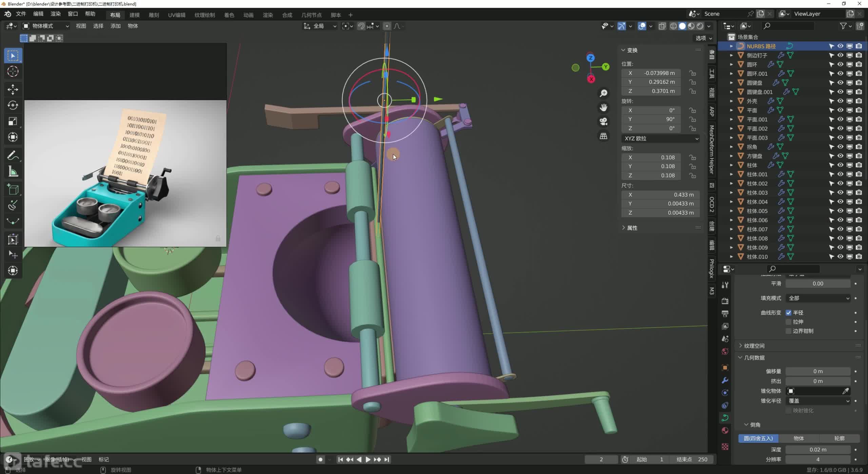Viewport: 868px width, 474px height.
Task: Enable the 拉伸 checkbox
Action: [789, 322]
